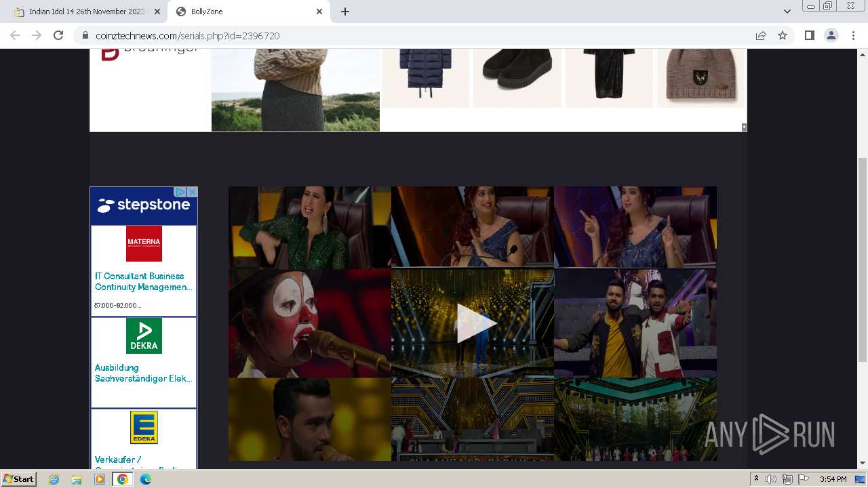Image resolution: width=868 pixels, height=488 pixels.
Task: Open the network tray icon
Action: coord(787,479)
